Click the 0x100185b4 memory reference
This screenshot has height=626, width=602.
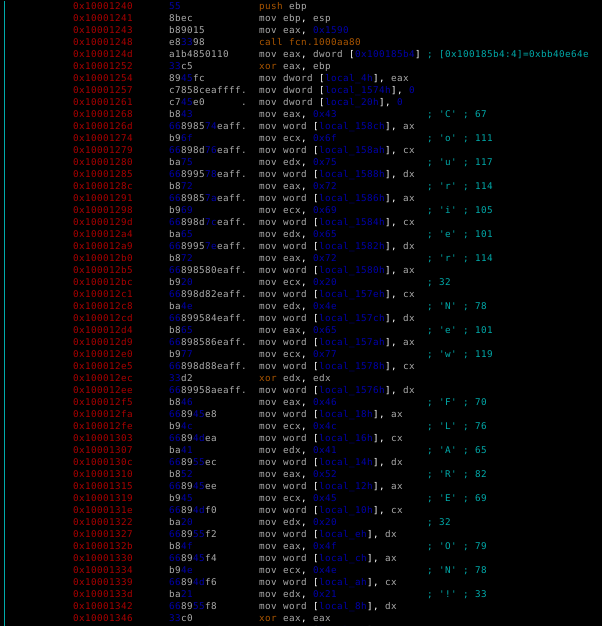[x=385, y=54]
